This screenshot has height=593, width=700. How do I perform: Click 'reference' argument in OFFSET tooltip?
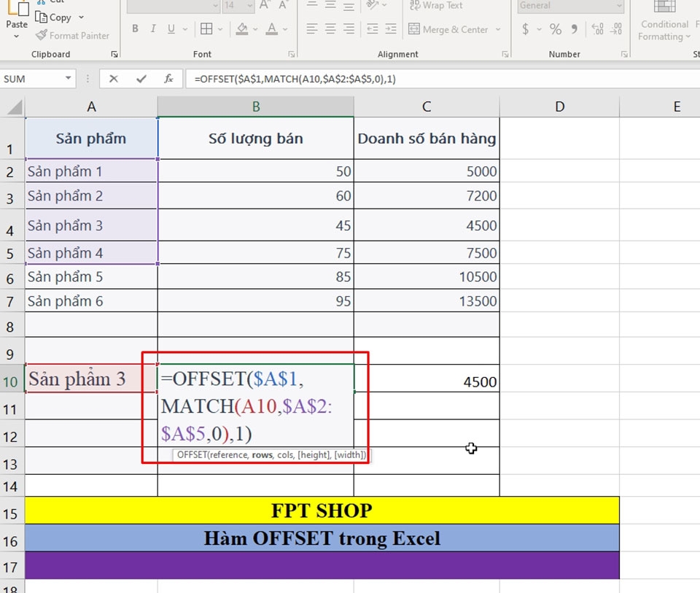coord(228,455)
